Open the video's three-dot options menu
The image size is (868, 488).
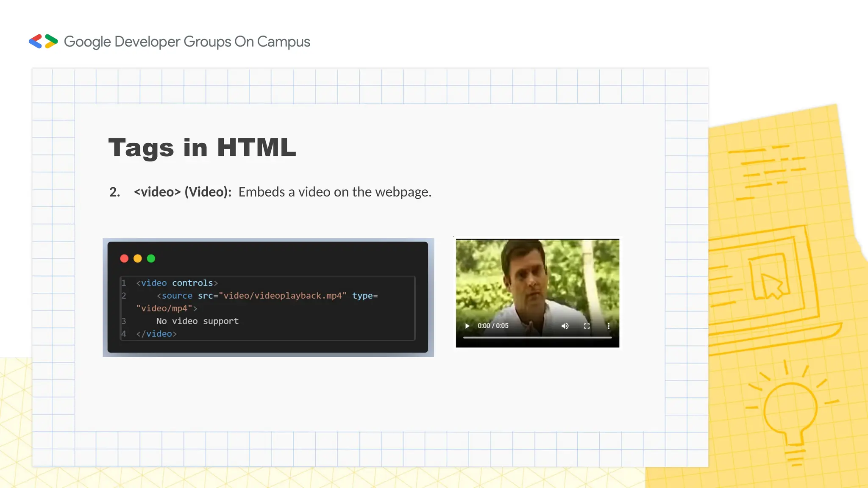(x=608, y=326)
